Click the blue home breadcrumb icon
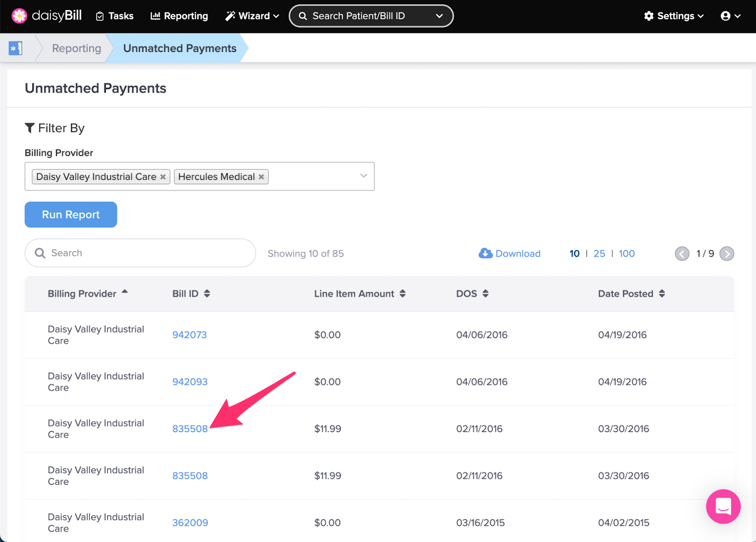 coord(16,48)
